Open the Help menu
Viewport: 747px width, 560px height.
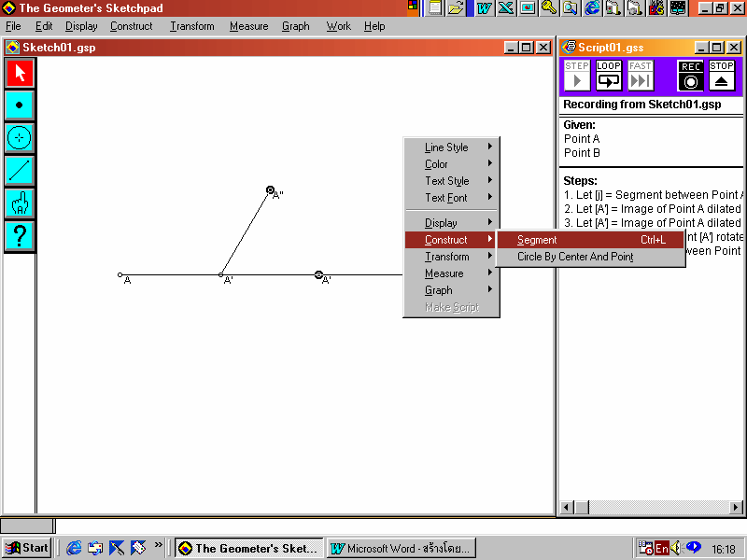tap(374, 26)
